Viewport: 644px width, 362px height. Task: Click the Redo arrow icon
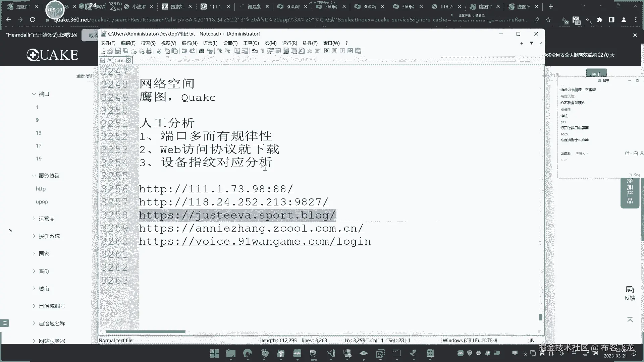pyautogui.click(x=192, y=51)
